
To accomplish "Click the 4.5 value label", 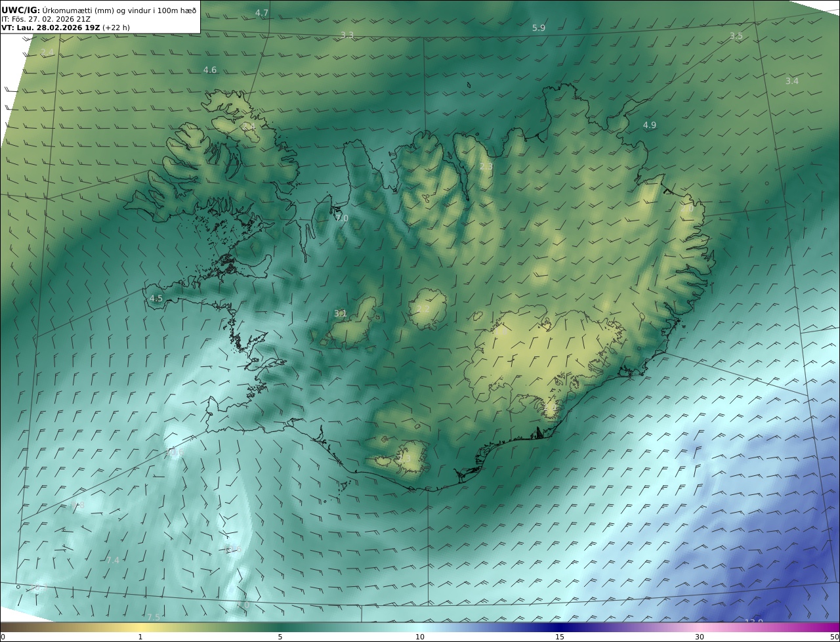I will pyautogui.click(x=156, y=299).
